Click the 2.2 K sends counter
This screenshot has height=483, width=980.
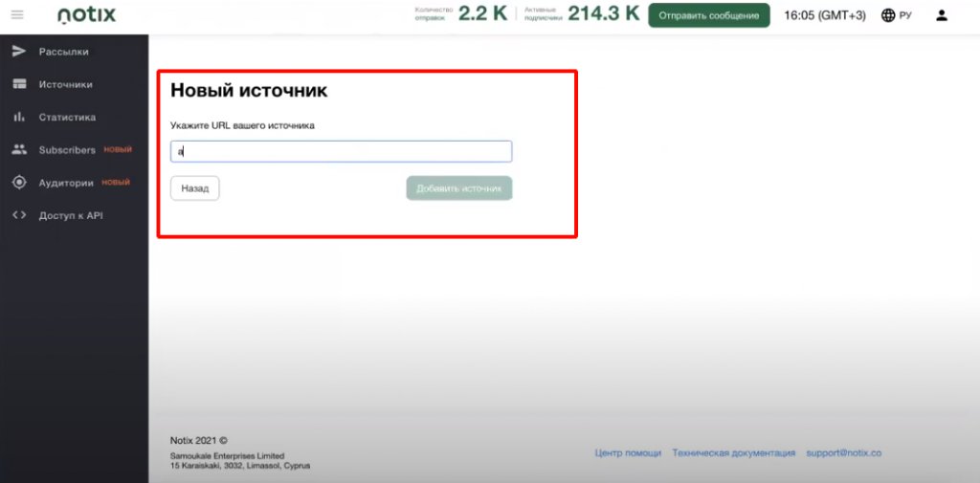click(x=483, y=13)
